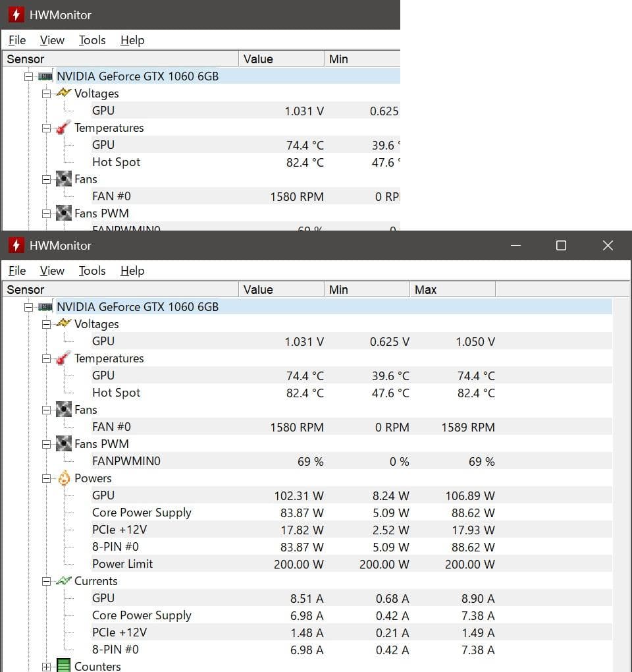The width and height of the screenshot is (632, 672).
Task: Open the Help menu in the lower window
Action: click(x=132, y=271)
